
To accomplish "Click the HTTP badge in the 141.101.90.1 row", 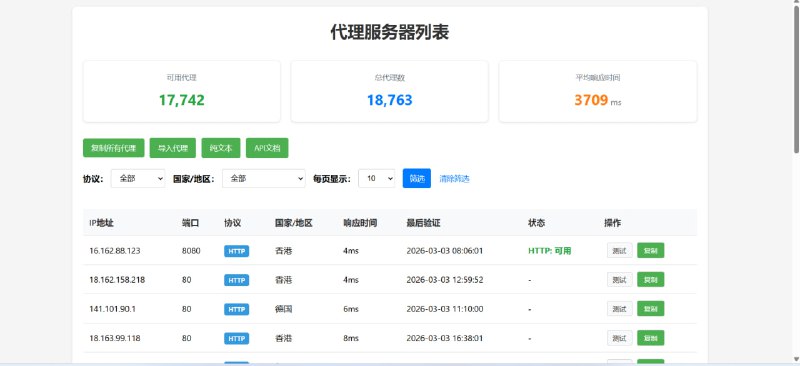I will (x=236, y=309).
